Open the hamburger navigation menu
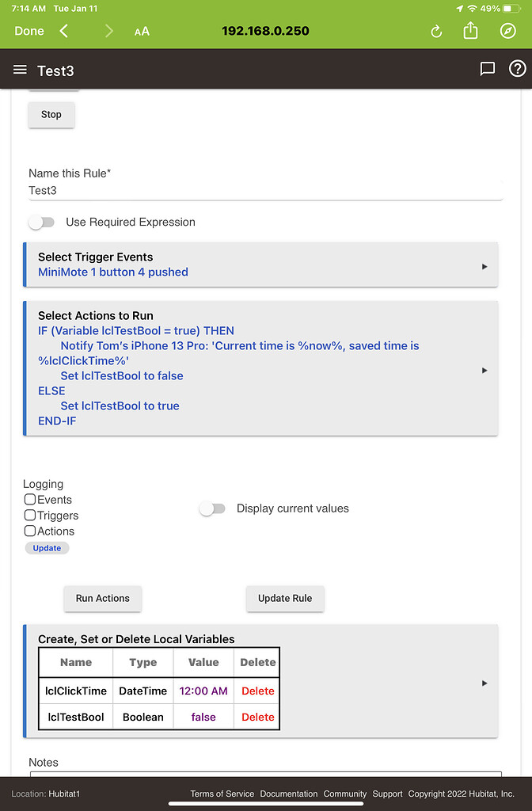532x811 pixels. click(20, 70)
